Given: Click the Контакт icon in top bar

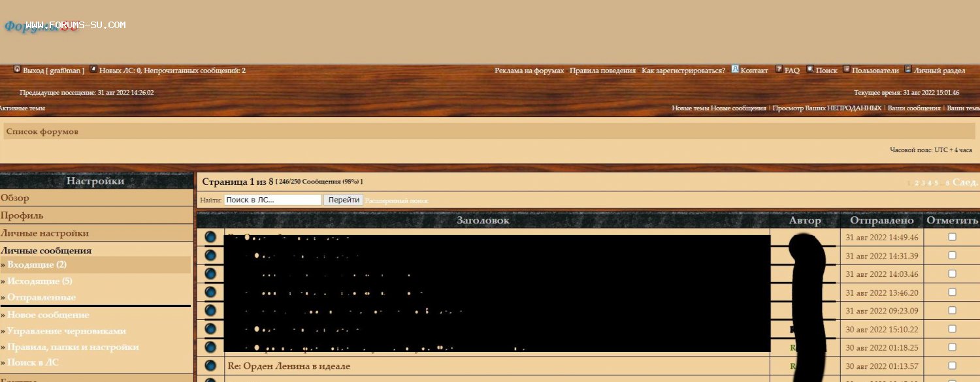Looking at the screenshot, I should point(735,69).
